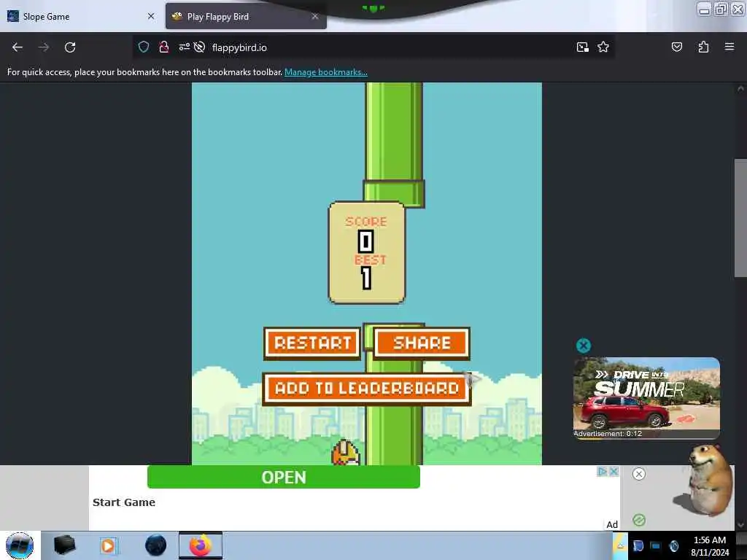This screenshot has height=560, width=747.
Task: Click ADD TO LEADERBOARD button
Action: point(367,389)
